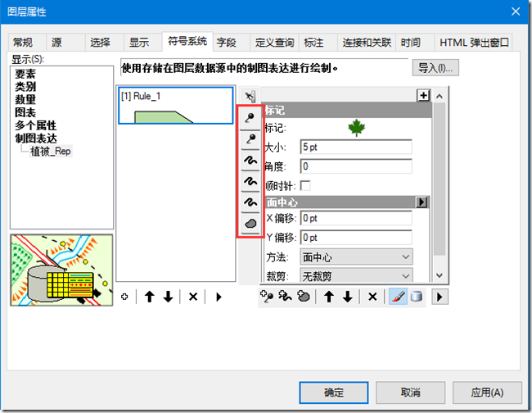Remove the selected symbol layer

(372, 297)
